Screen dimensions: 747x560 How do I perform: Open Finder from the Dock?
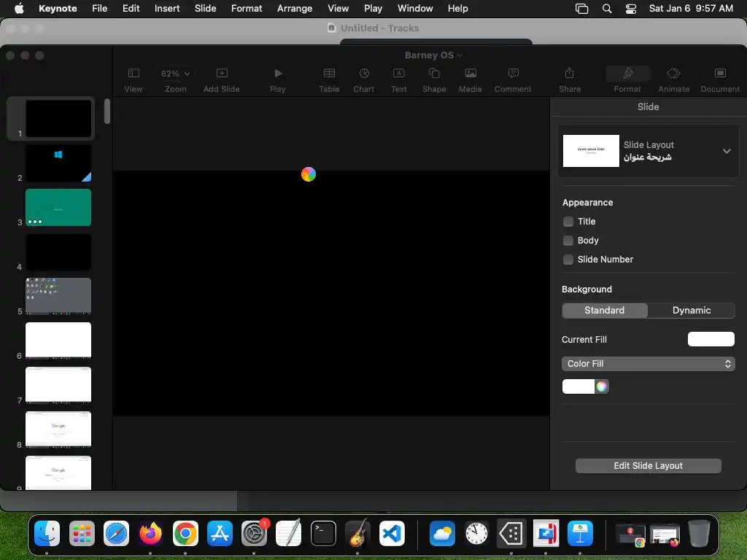[x=47, y=533]
